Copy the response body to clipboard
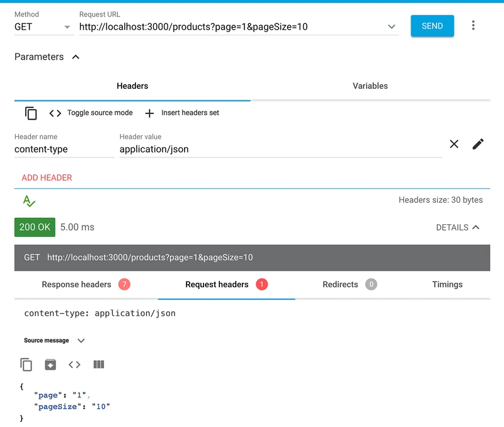The height and width of the screenshot is (427, 504). click(x=26, y=365)
